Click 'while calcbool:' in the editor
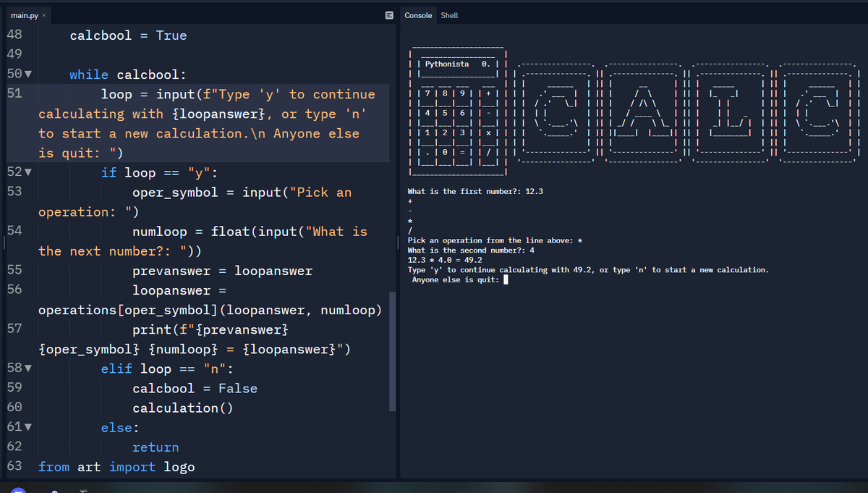The image size is (868, 493). coord(128,75)
